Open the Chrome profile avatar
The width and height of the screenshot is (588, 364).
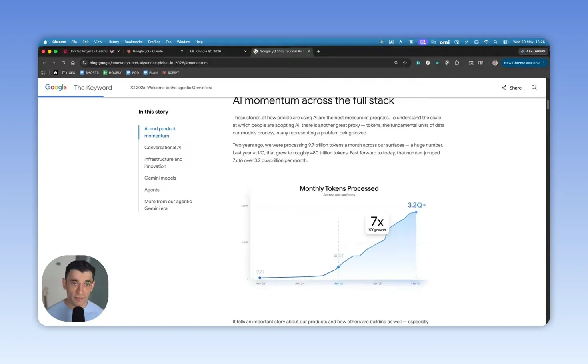coord(495,63)
